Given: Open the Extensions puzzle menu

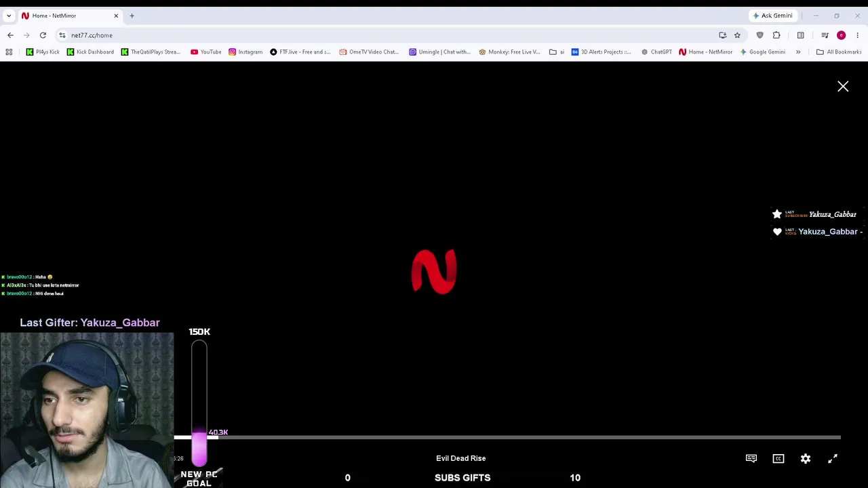Looking at the screenshot, I should (776, 35).
